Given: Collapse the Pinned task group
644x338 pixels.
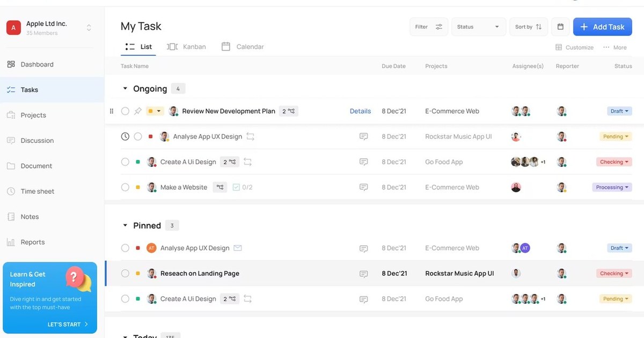Looking at the screenshot, I should [x=125, y=225].
